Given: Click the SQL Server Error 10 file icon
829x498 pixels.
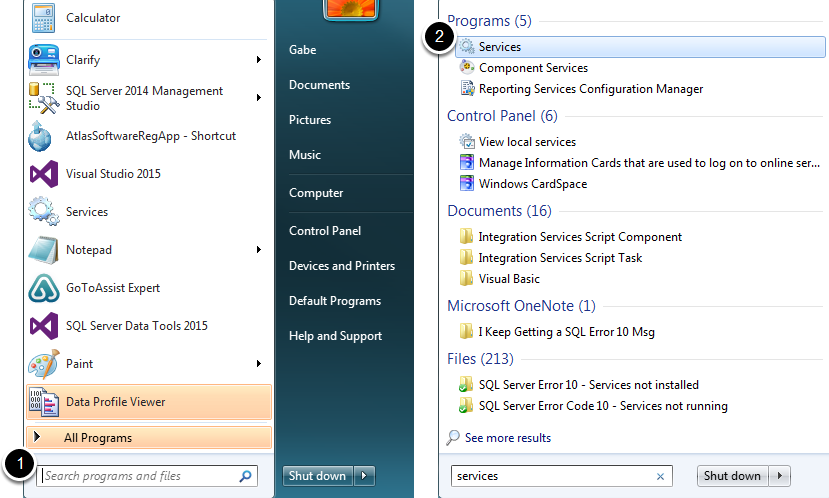Looking at the screenshot, I should 466,384.
